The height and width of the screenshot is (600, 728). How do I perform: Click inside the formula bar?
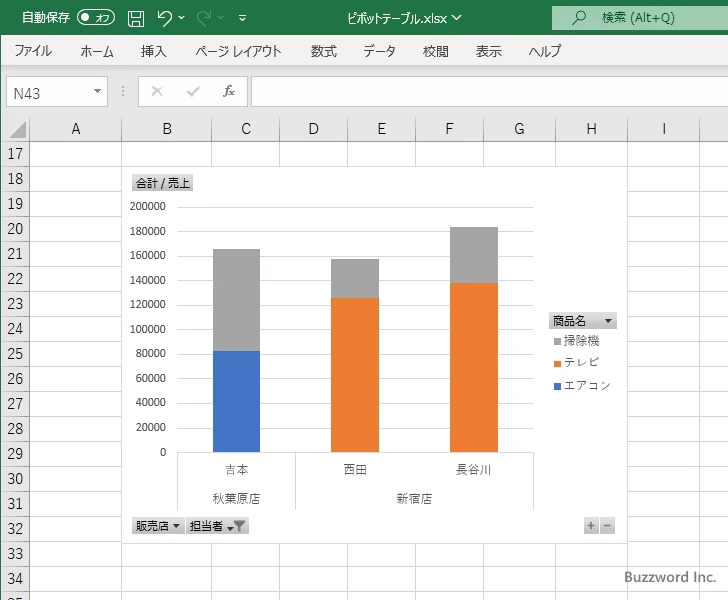click(x=489, y=92)
